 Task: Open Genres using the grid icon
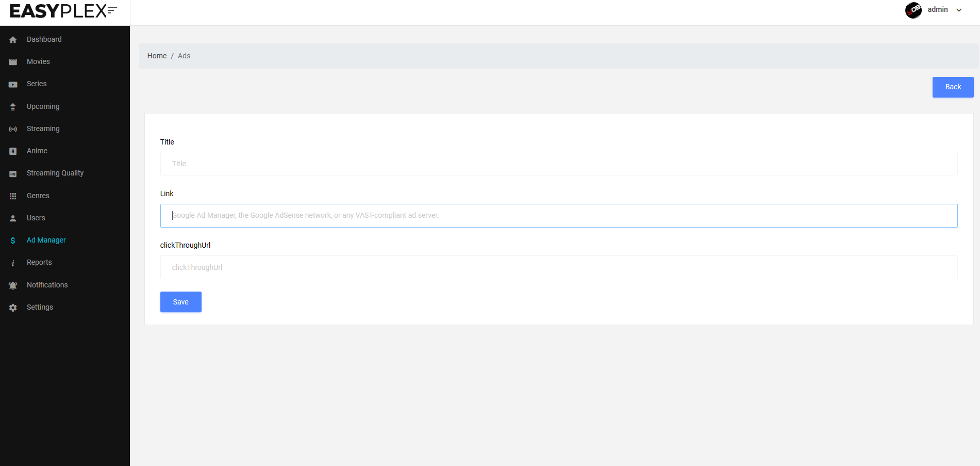click(13, 195)
